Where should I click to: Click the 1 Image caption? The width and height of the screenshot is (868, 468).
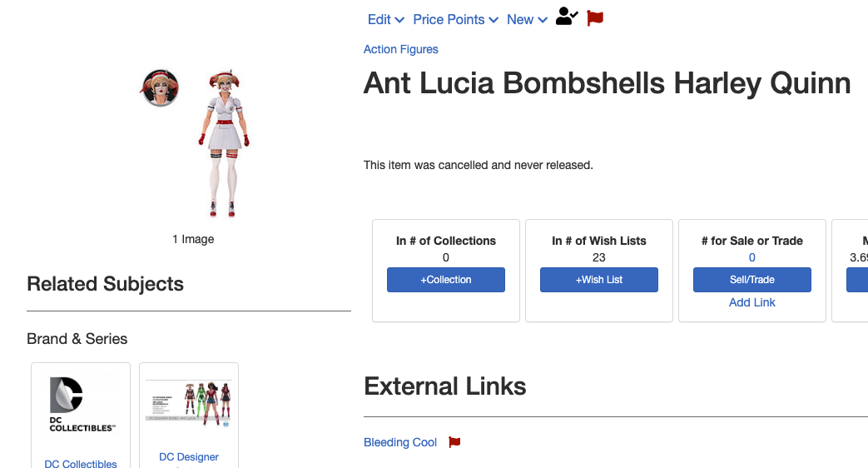pos(193,239)
